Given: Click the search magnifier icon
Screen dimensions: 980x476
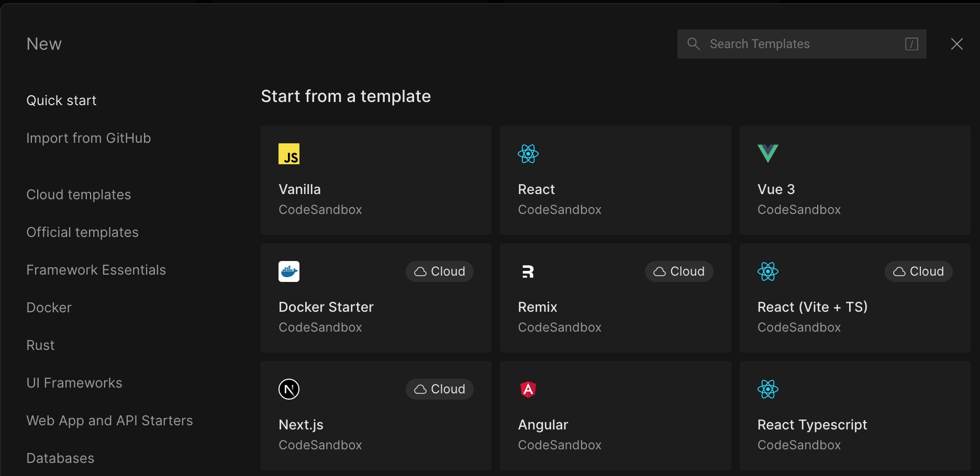Looking at the screenshot, I should 694,44.
